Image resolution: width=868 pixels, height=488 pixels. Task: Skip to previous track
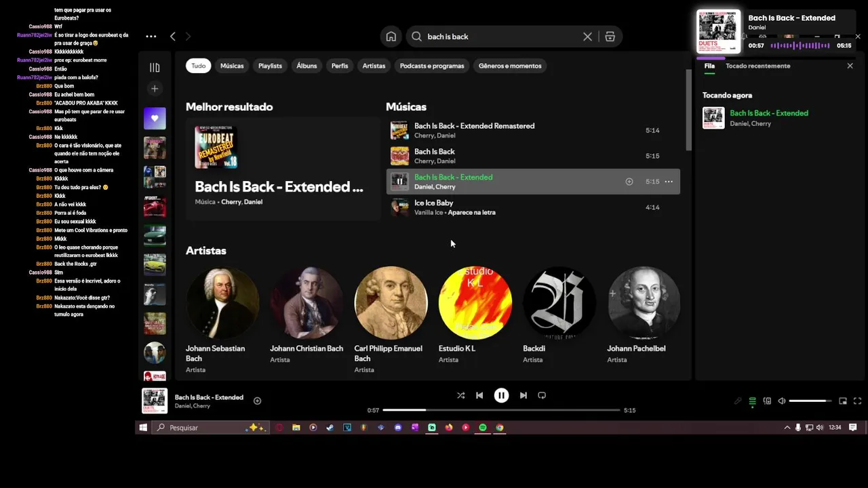pyautogui.click(x=479, y=395)
